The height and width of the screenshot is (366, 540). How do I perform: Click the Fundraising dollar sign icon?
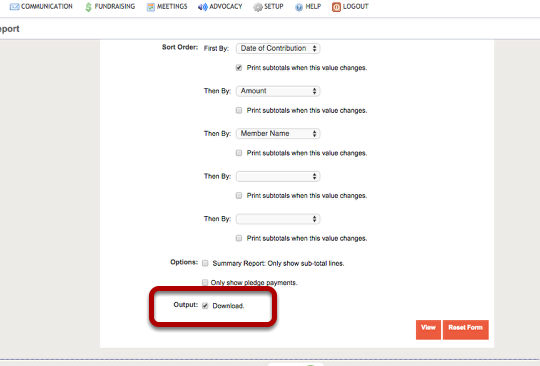pyautogui.click(x=89, y=7)
